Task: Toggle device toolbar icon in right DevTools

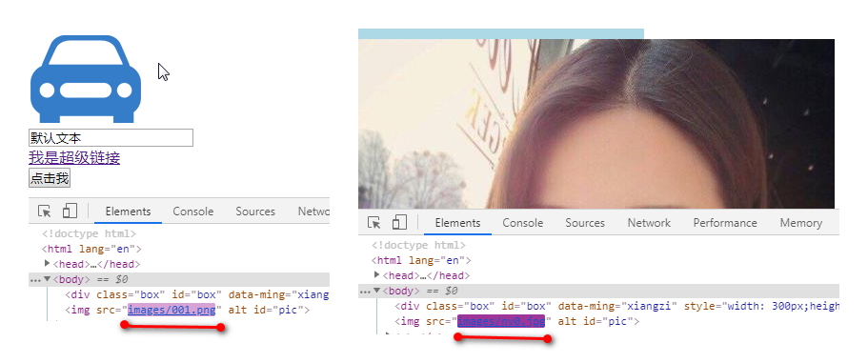Action: tap(399, 222)
